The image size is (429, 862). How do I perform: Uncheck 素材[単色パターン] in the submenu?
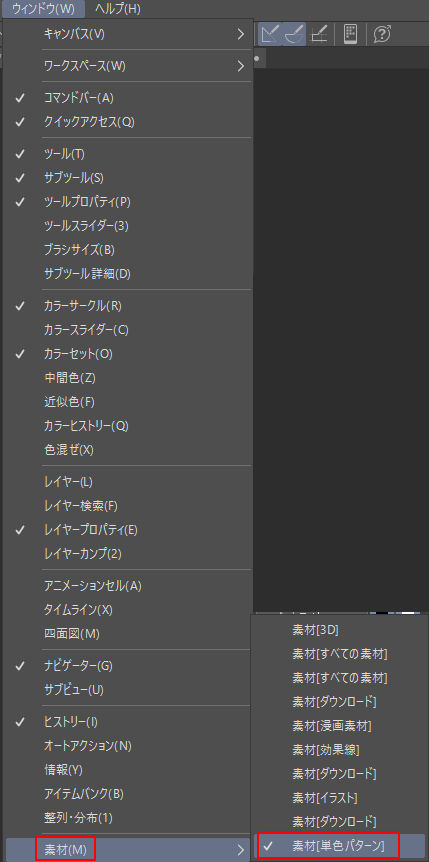[x=339, y=845]
